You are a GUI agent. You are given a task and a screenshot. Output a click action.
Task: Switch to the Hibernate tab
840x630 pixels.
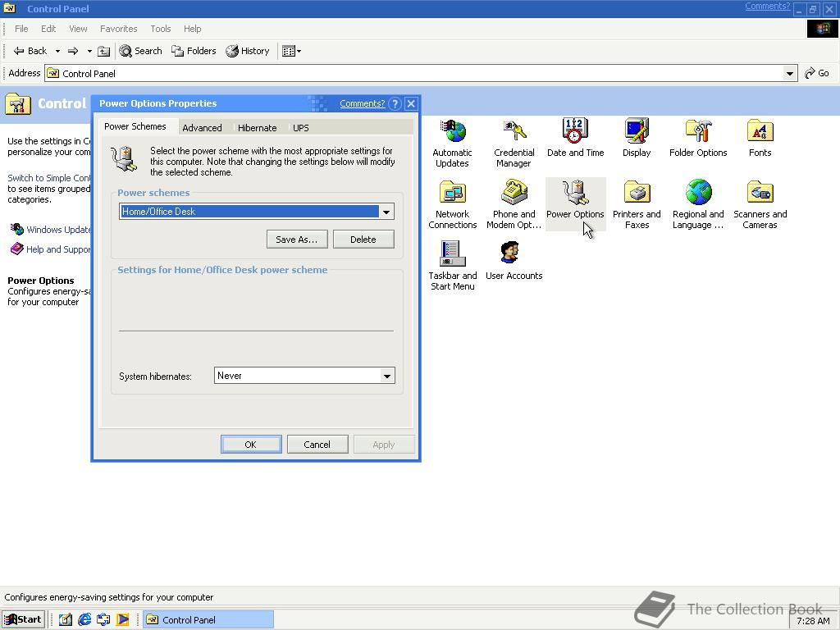(x=257, y=128)
